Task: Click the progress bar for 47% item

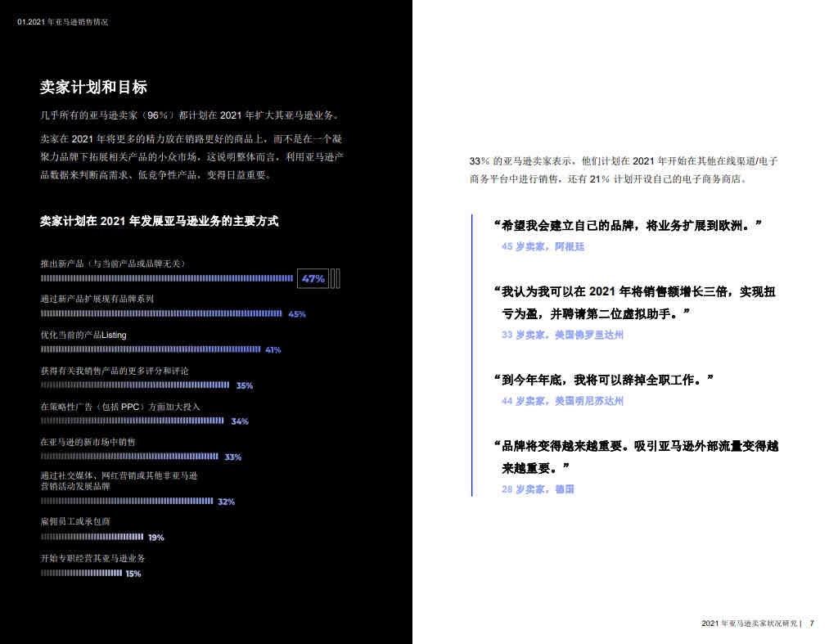Action: click(167, 278)
